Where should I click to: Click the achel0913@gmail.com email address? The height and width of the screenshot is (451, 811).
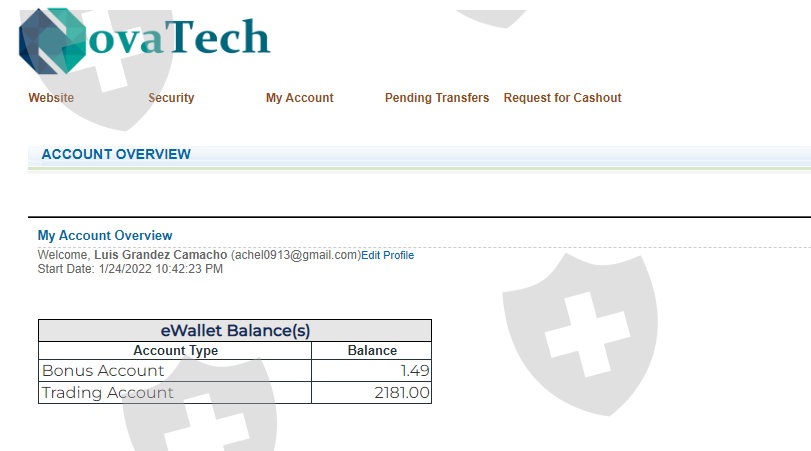click(295, 255)
